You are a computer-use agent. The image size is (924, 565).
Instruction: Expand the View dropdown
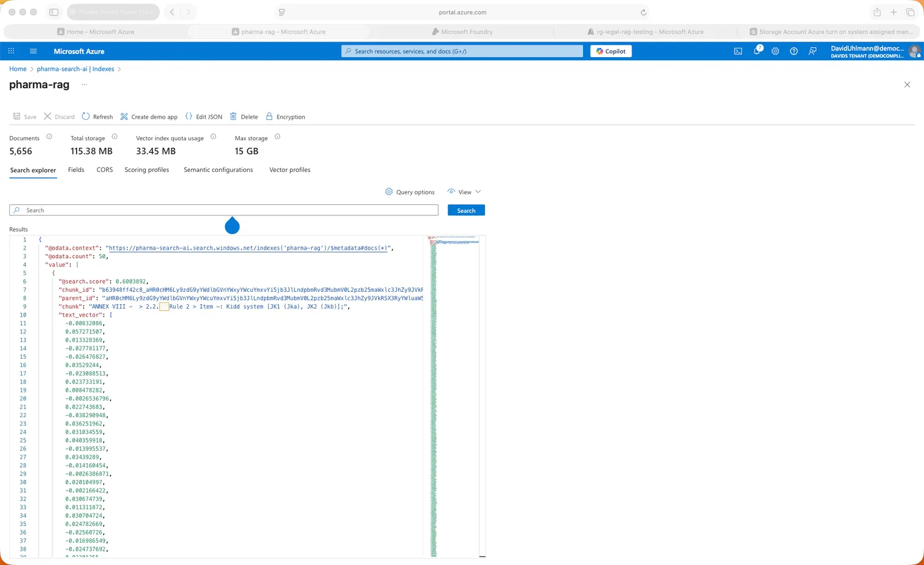pyautogui.click(x=464, y=192)
